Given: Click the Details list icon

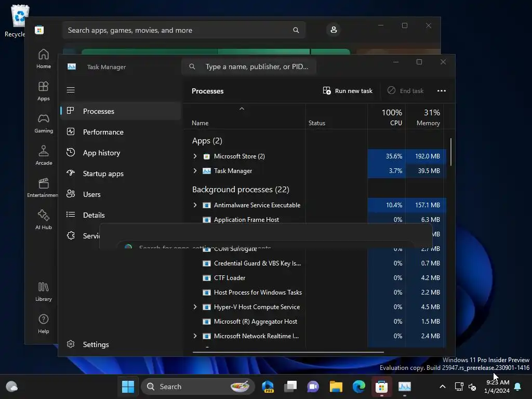Looking at the screenshot, I should pyautogui.click(x=71, y=215).
